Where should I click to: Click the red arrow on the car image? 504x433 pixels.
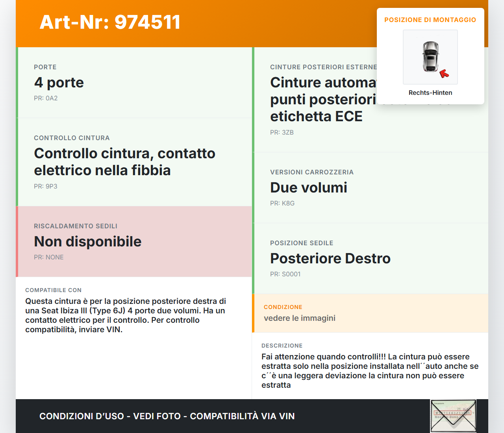(x=444, y=74)
